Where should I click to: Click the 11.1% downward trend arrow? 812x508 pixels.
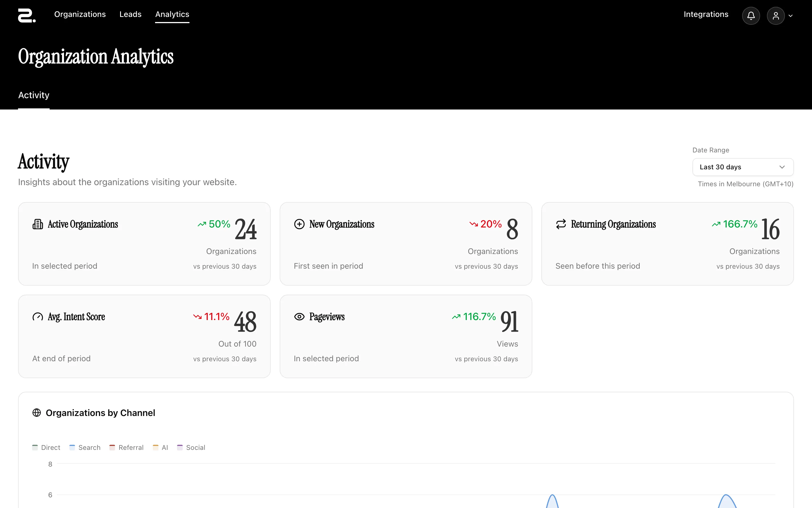point(197,316)
